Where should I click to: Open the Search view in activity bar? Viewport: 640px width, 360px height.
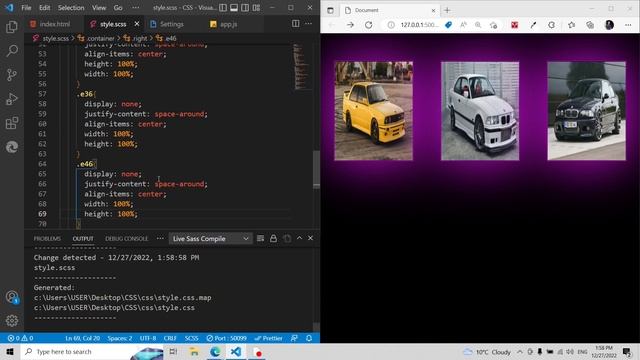(x=12, y=51)
